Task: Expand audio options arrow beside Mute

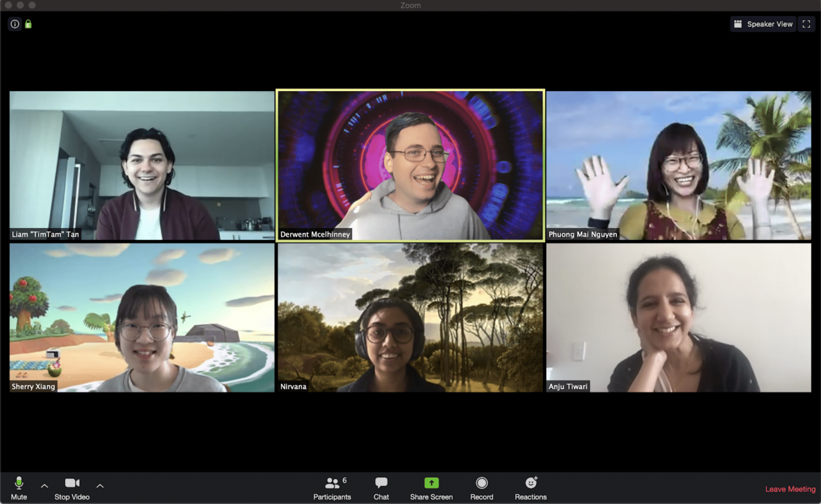Action: pos(45,486)
